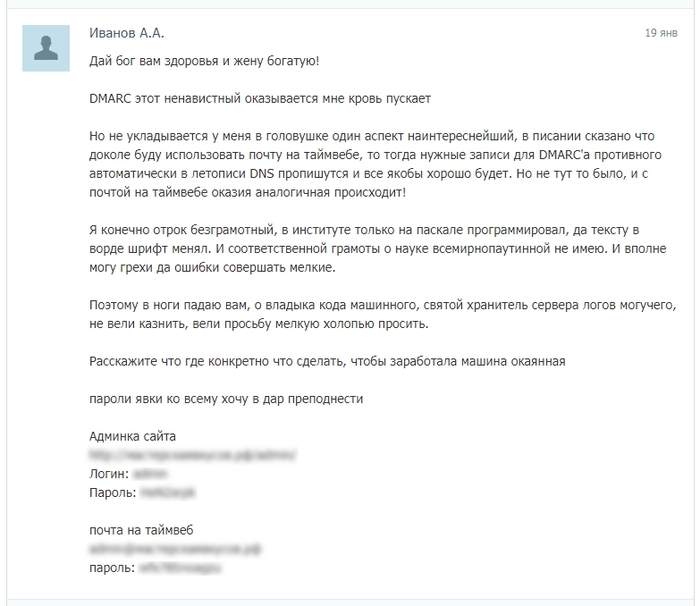Viewport: 700px width, 606px height.
Task: Open the author name Иванов А.А.
Action: click(126, 33)
